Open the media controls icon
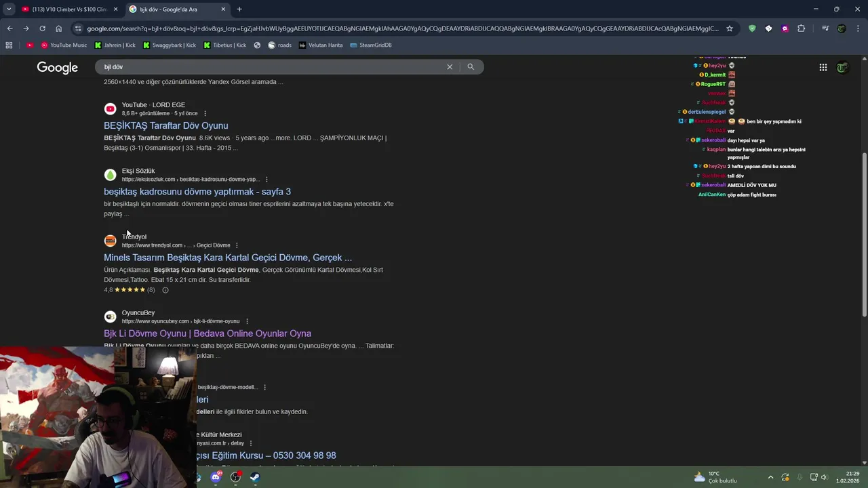 tap(825, 28)
